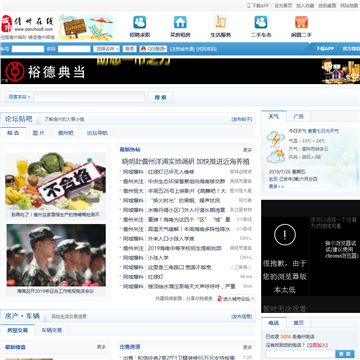Open post 这里是三角路口 宽面不够宽
The height and width of the screenshot is (360, 360).
tap(179, 267)
